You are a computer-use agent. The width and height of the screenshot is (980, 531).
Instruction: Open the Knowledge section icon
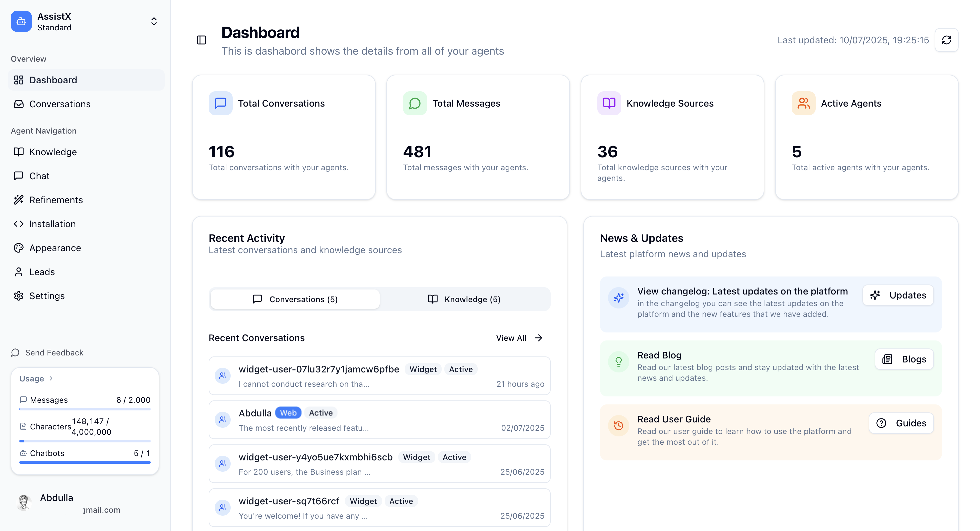[x=19, y=152]
